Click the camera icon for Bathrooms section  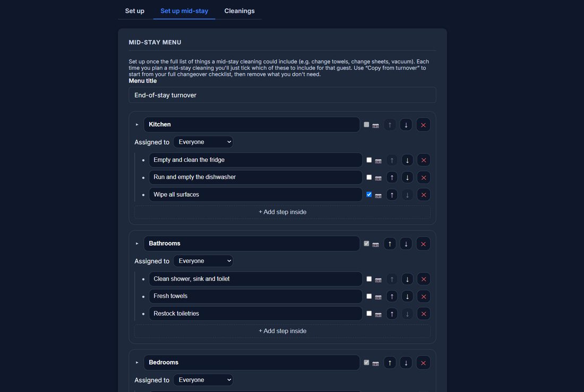pos(375,245)
